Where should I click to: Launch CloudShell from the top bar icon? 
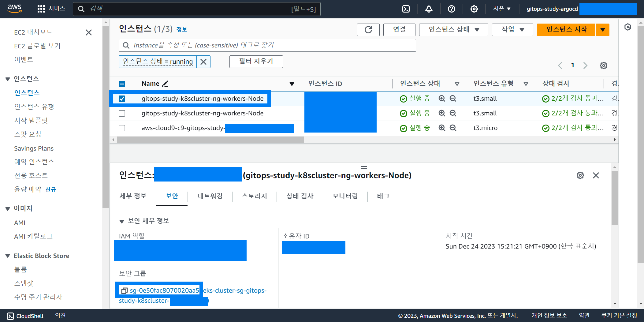(x=406, y=9)
